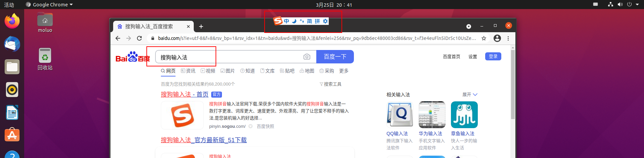Open Firefox from the dock
644x158 pixels.
(12, 21)
